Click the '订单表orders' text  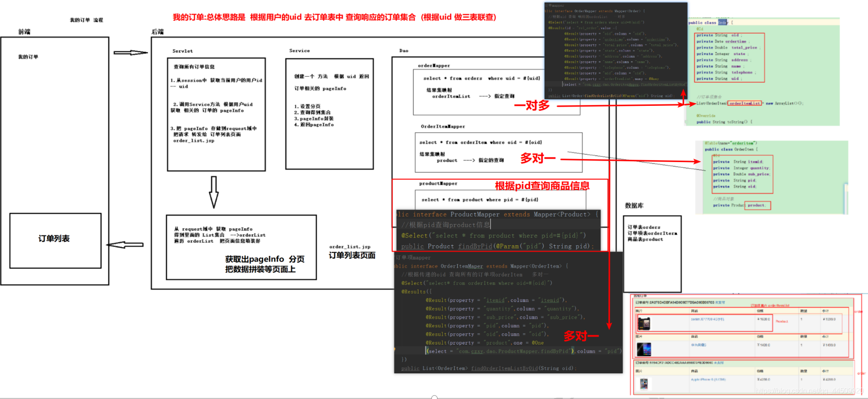(x=644, y=227)
